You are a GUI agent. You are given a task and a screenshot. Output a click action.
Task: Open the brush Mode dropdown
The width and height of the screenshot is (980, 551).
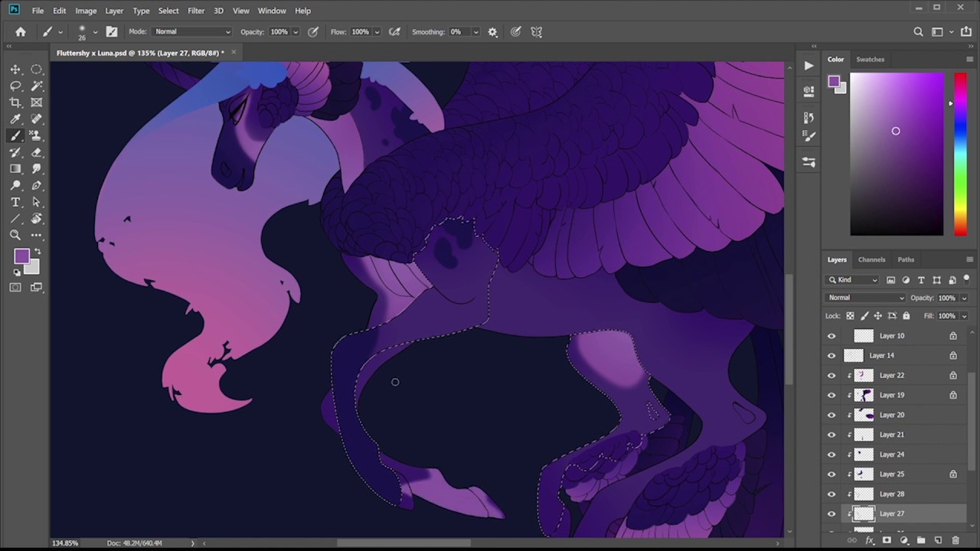(x=191, y=32)
